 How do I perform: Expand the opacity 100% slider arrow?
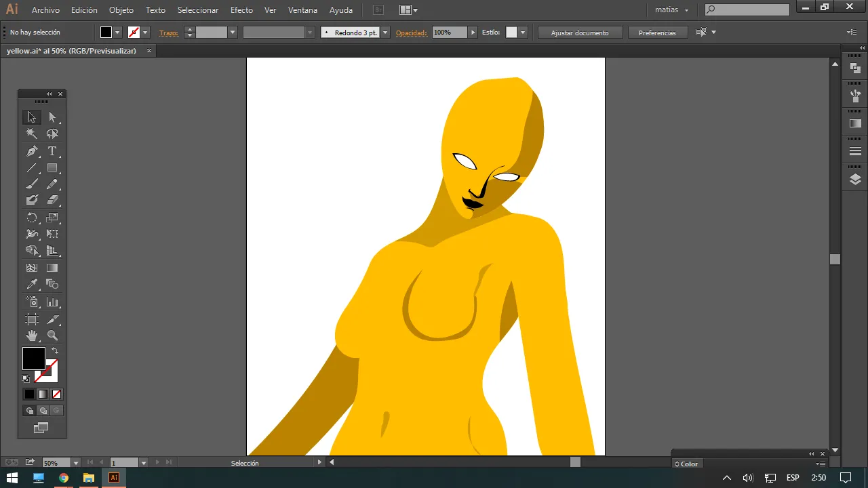coord(473,33)
